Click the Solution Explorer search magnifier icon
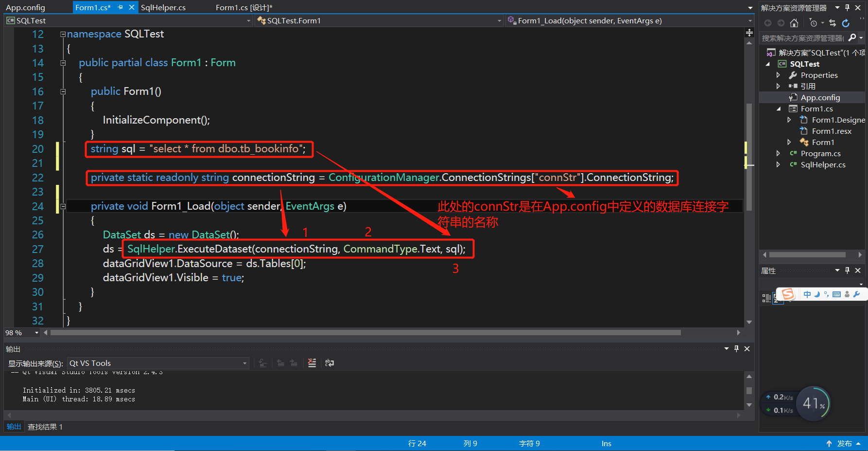This screenshot has width=868, height=451. point(852,38)
